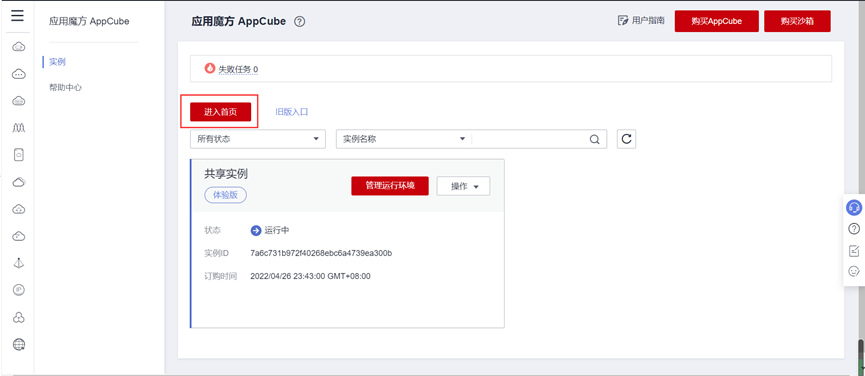Open the 操作 dropdown on the shared instance
The height and width of the screenshot is (376, 865).
pos(463,186)
